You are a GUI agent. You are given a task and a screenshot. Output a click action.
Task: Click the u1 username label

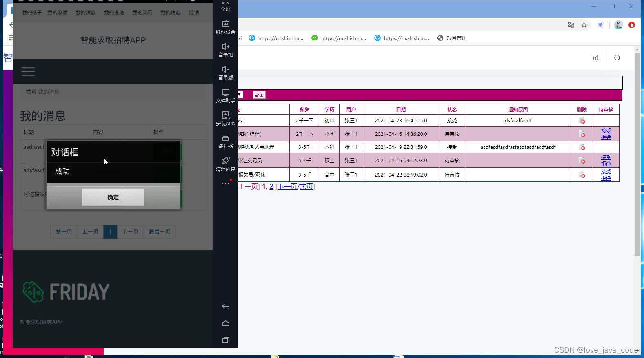pos(596,58)
